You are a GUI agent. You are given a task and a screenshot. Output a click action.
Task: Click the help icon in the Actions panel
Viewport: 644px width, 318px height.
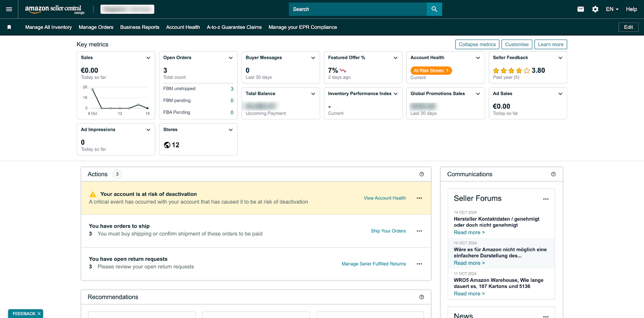pyautogui.click(x=421, y=174)
